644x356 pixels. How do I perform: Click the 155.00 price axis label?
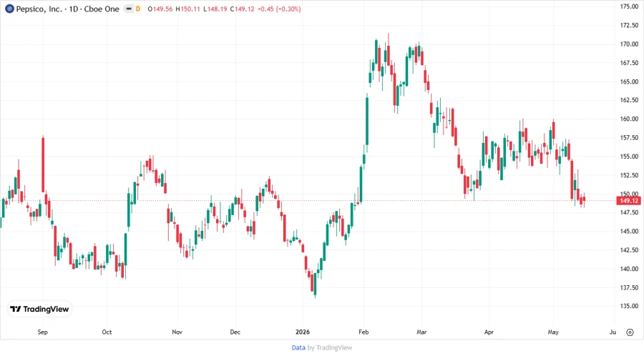[629, 157]
